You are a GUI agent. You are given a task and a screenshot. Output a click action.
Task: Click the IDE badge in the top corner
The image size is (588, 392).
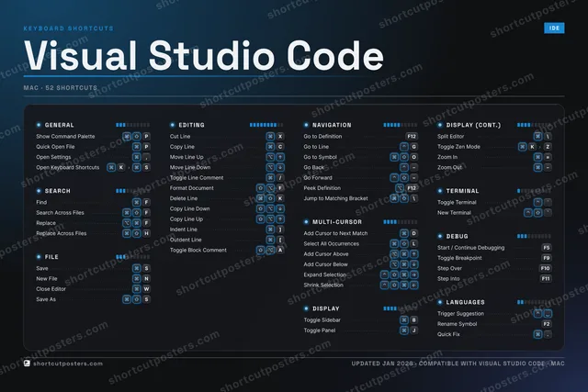tap(554, 28)
